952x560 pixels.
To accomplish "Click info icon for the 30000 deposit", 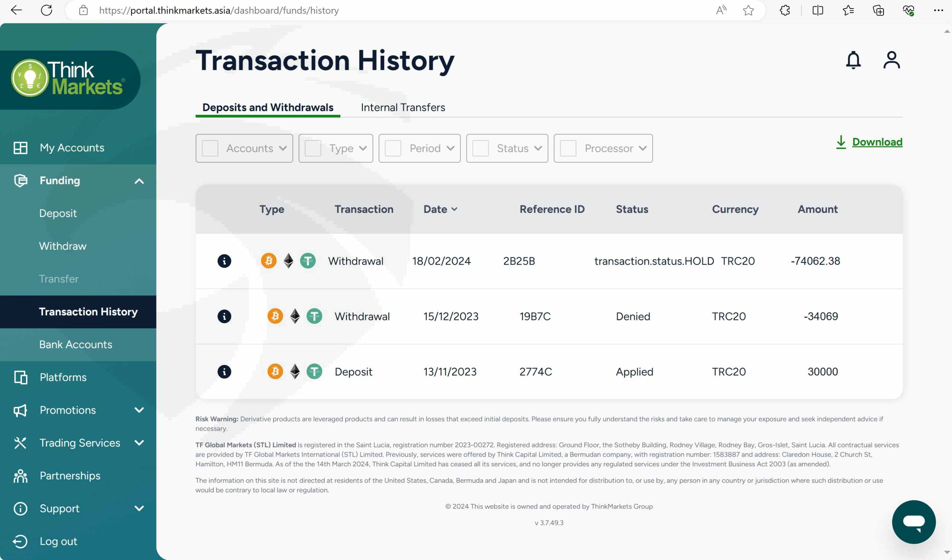I will [x=224, y=372].
